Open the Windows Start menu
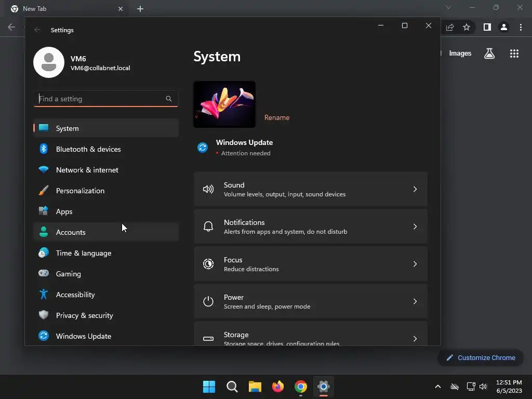Image resolution: width=532 pixels, height=399 pixels. point(209,387)
